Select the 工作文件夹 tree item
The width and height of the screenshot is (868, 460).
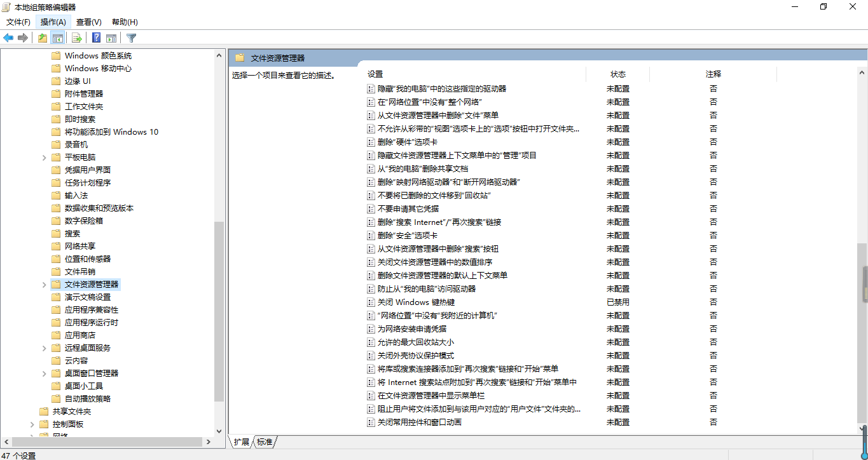84,107
